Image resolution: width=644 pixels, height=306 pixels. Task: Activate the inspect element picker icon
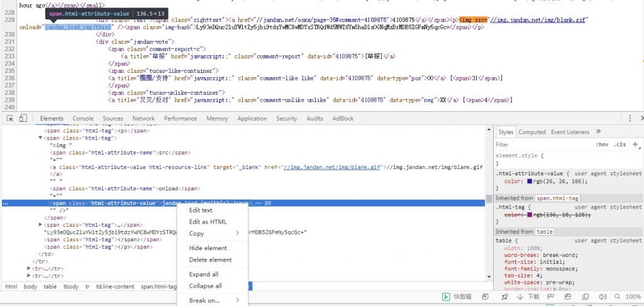[10, 118]
